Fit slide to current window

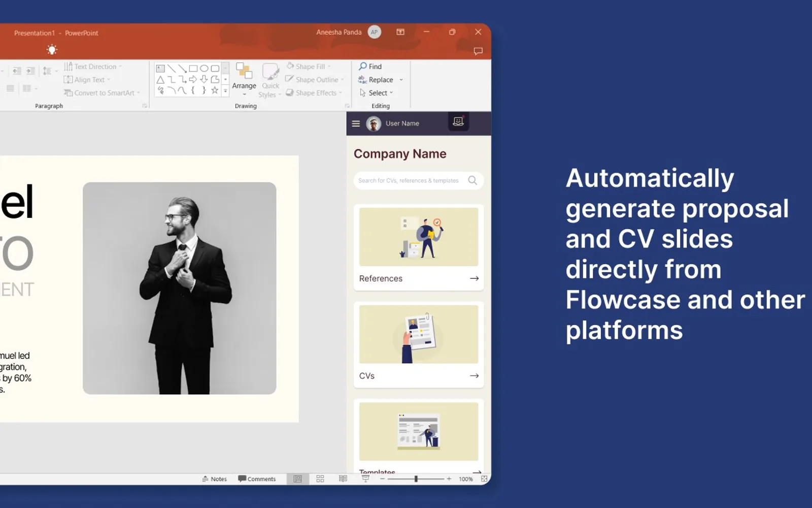pyautogui.click(x=484, y=479)
